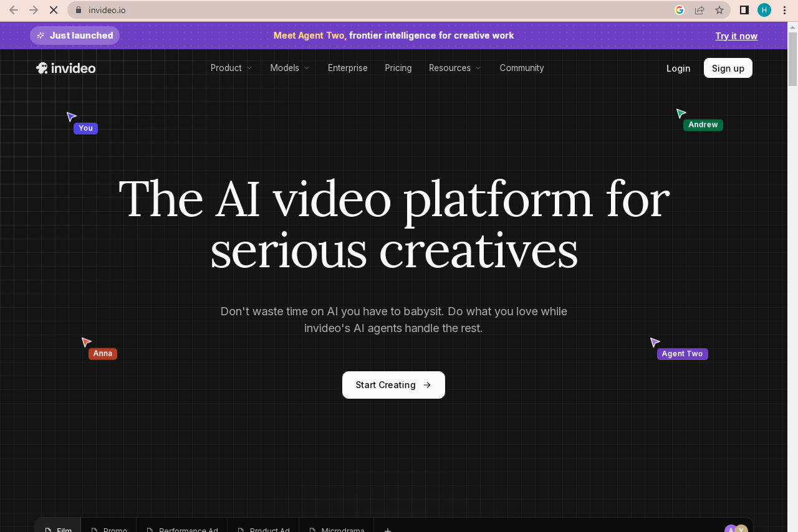The width and height of the screenshot is (798, 532).
Task: Click the Login link
Action: click(678, 68)
